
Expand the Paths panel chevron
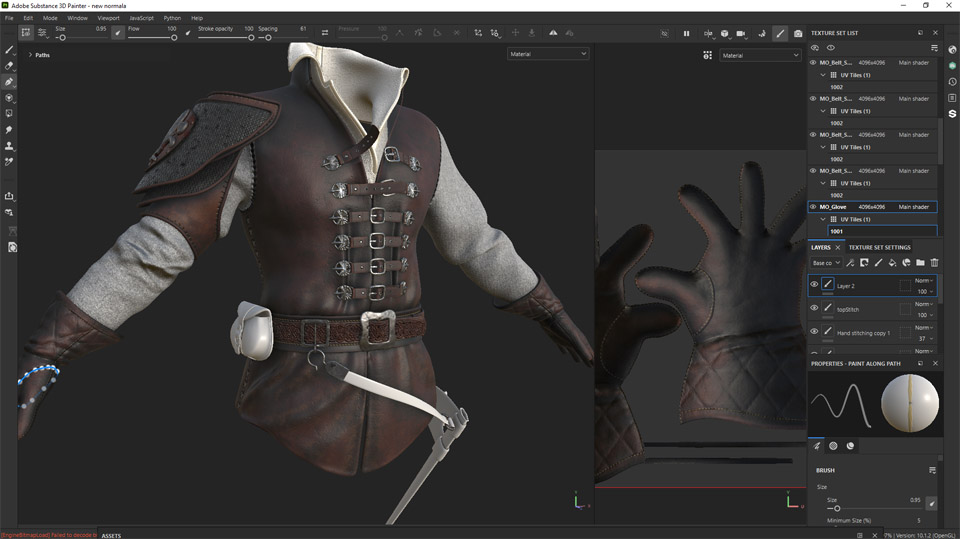[30, 55]
